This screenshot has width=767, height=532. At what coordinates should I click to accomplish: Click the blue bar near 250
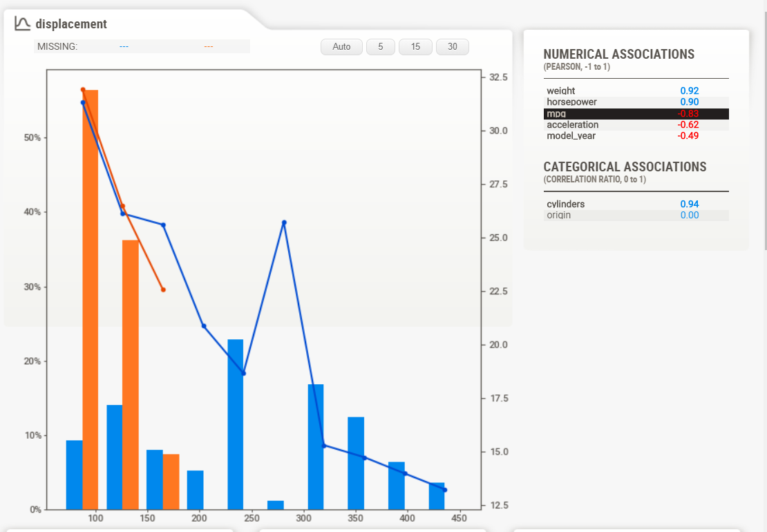click(x=236, y=424)
